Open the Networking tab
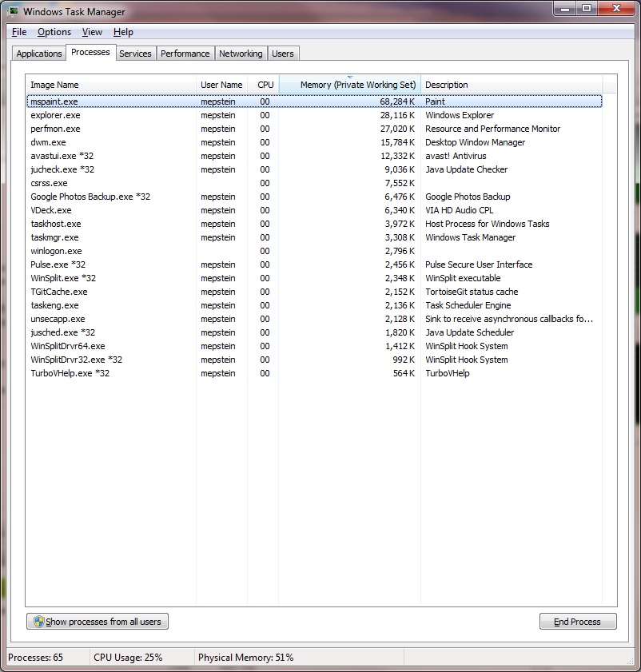 click(241, 54)
